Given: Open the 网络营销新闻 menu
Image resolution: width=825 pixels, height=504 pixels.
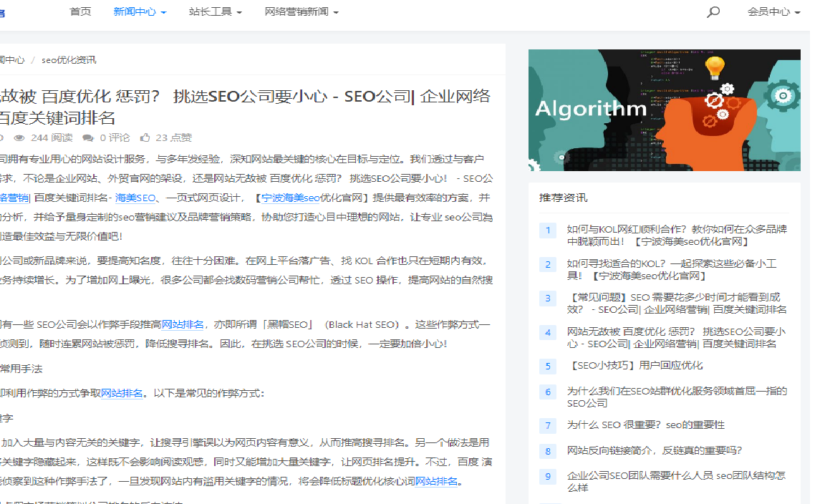Looking at the screenshot, I should pyautogui.click(x=301, y=12).
